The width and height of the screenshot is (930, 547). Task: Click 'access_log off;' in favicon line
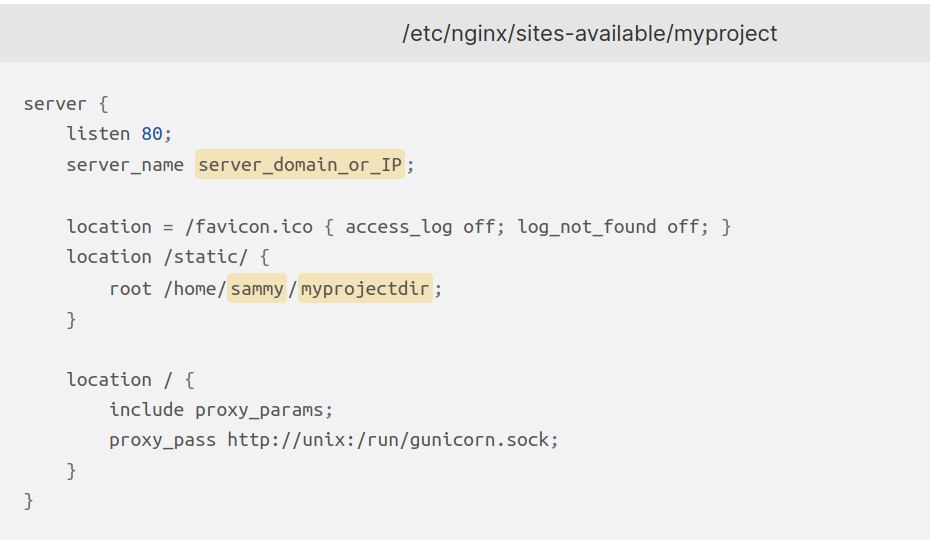[425, 227]
